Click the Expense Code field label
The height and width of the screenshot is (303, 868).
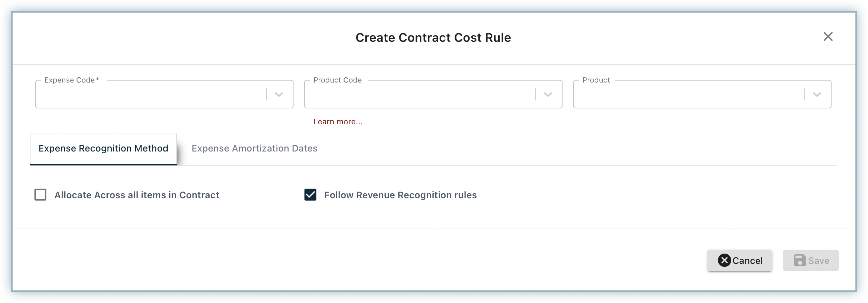[72, 80]
